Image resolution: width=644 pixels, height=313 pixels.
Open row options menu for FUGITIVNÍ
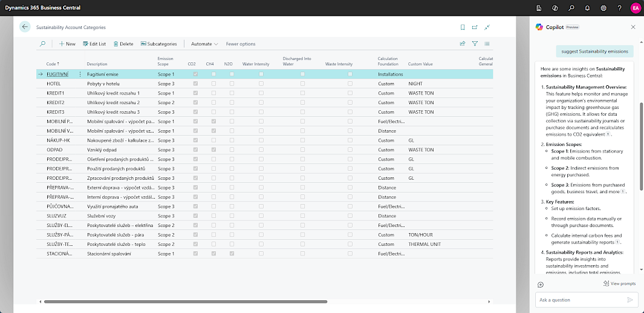point(80,74)
